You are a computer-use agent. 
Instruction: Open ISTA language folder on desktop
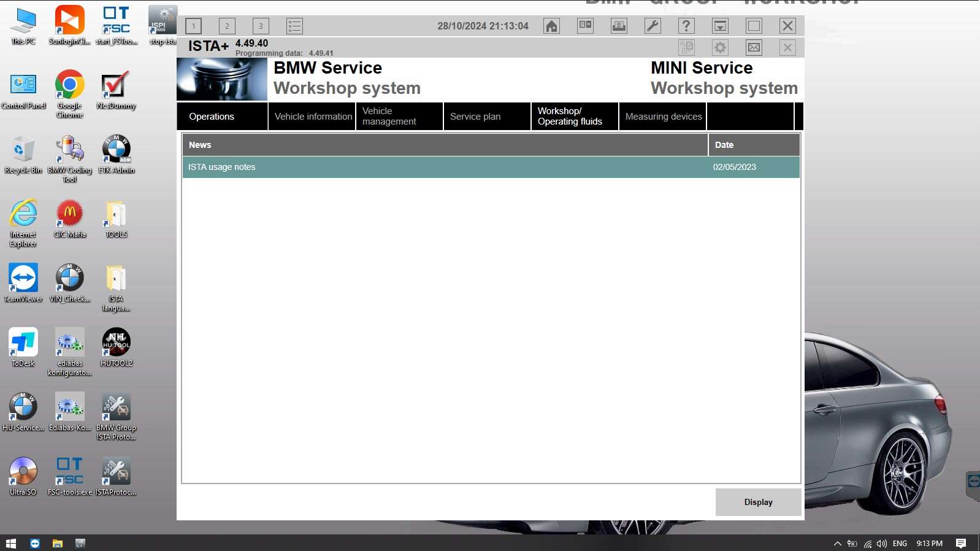coord(116,288)
